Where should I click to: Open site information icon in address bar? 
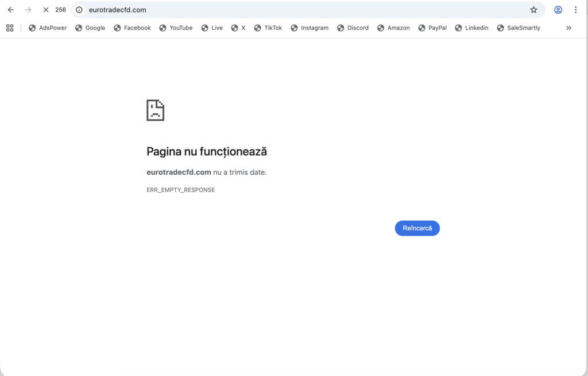point(80,10)
